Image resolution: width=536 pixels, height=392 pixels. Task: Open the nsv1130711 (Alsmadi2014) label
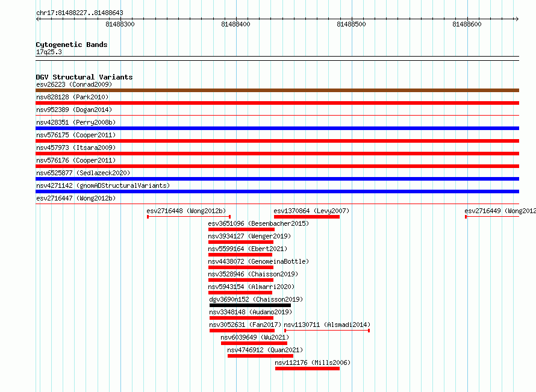point(327,325)
